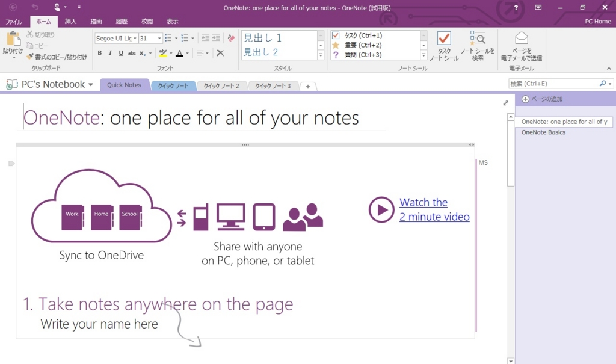Click the Help question mark icon
This screenshot has height=364, width=616.
pos(516,7)
